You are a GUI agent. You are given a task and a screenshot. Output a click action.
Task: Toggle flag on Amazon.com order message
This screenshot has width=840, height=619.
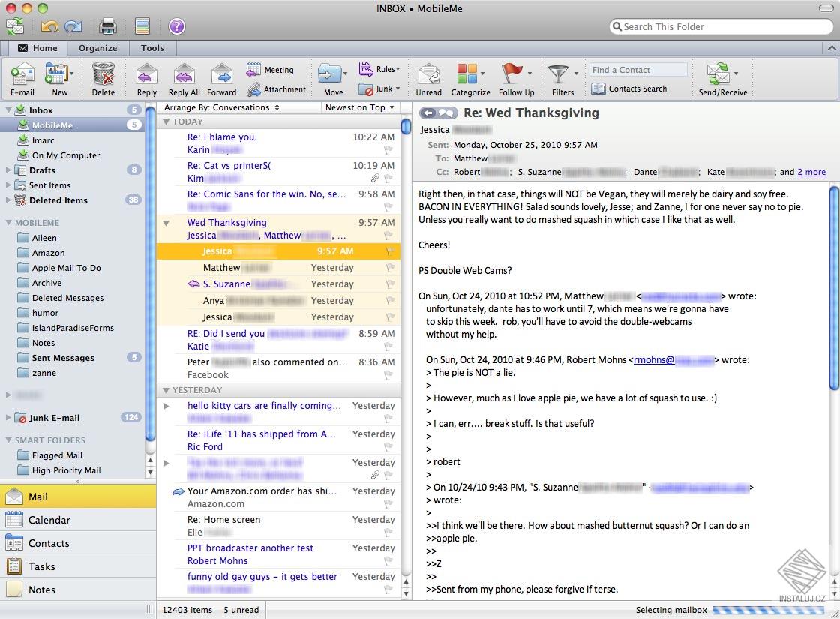pyautogui.click(x=388, y=504)
